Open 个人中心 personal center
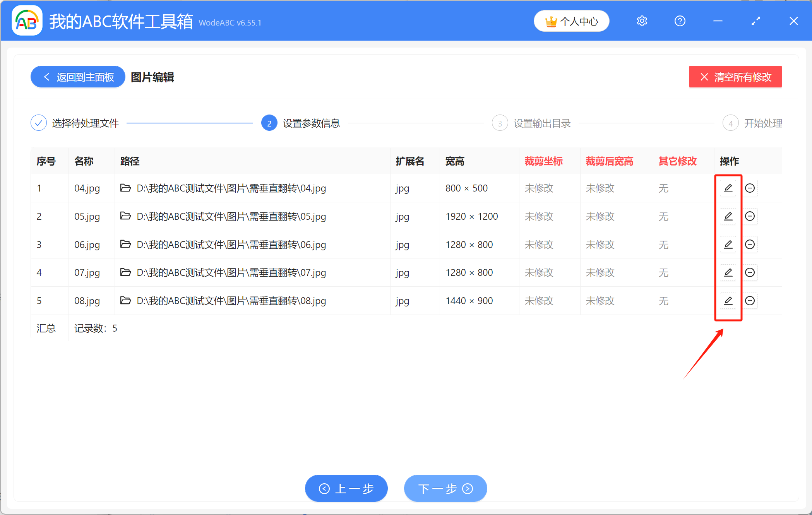The image size is (812, 515). (572, 21)
